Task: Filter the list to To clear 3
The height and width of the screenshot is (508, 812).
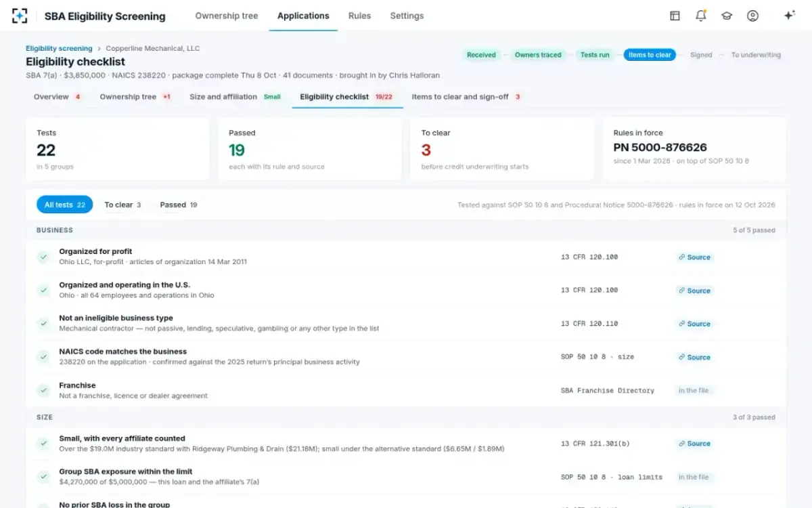Action: coord(122,205)
